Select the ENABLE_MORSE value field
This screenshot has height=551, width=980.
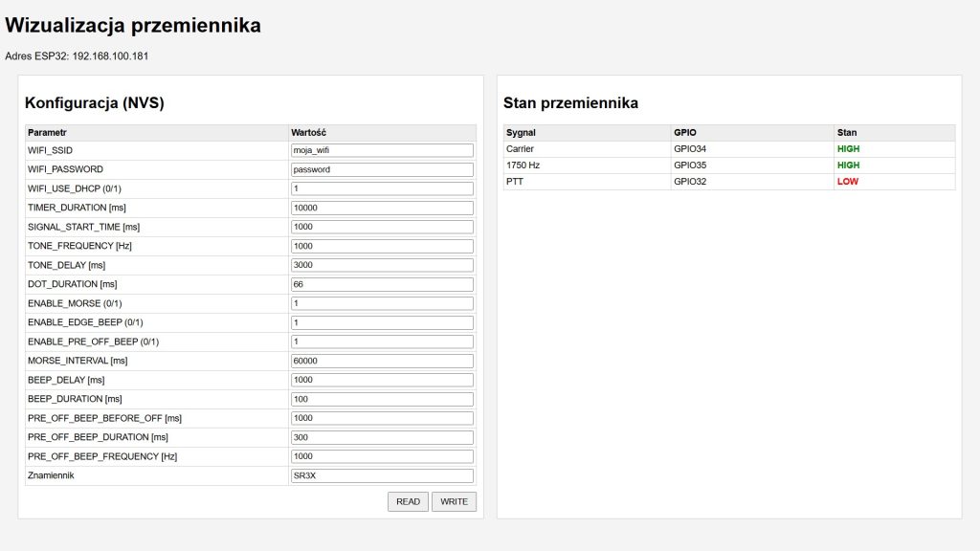coord(382,303)
